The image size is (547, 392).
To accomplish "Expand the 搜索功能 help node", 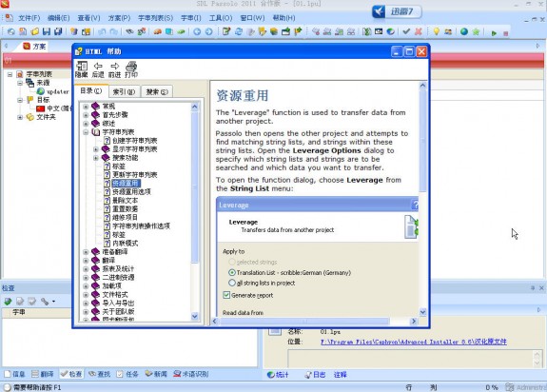I will [96, 158].
